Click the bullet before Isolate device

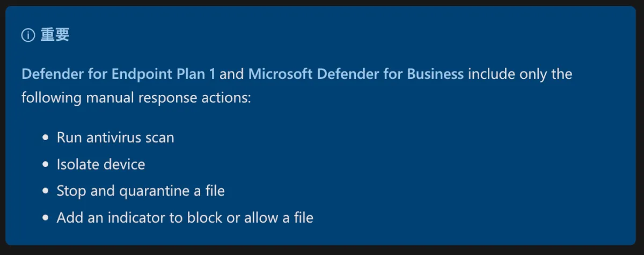pyautogui.click(x=46, y=164)
